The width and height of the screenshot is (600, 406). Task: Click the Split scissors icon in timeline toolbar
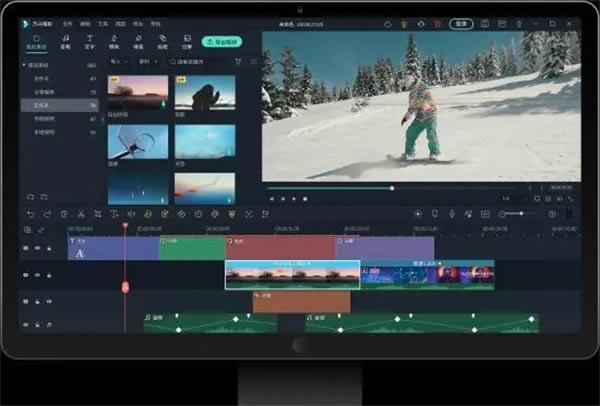pyautogui.click(x=81, y=213)
